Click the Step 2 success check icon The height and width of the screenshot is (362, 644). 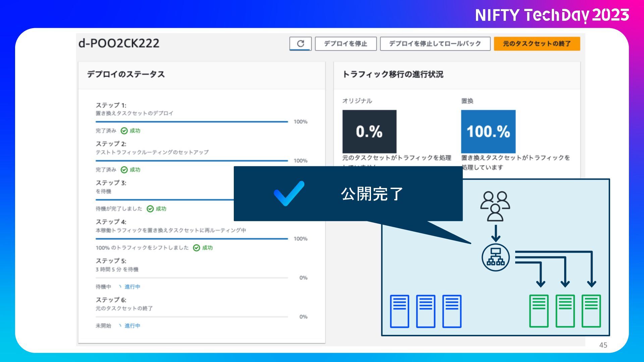pyautogui.click(x=124, y=170)
